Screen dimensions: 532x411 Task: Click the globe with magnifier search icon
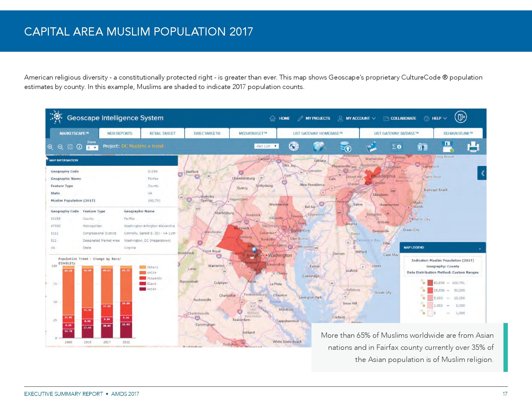(319, 147)
